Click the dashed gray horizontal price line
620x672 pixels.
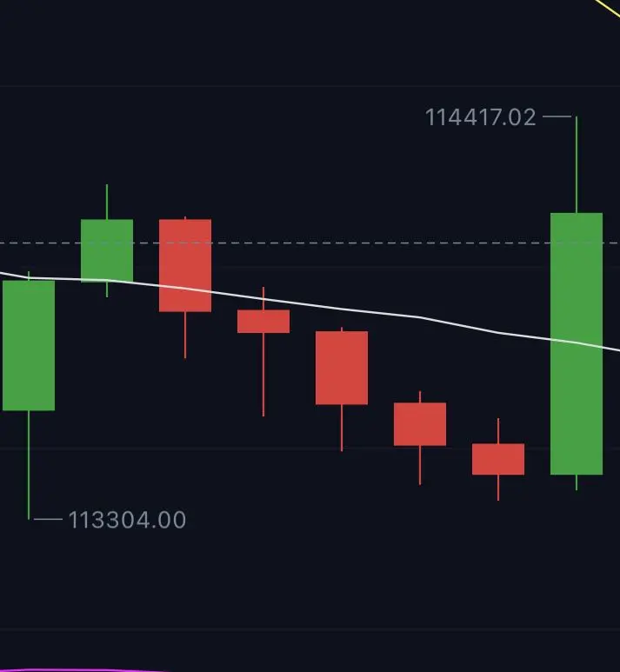(310, 243)
